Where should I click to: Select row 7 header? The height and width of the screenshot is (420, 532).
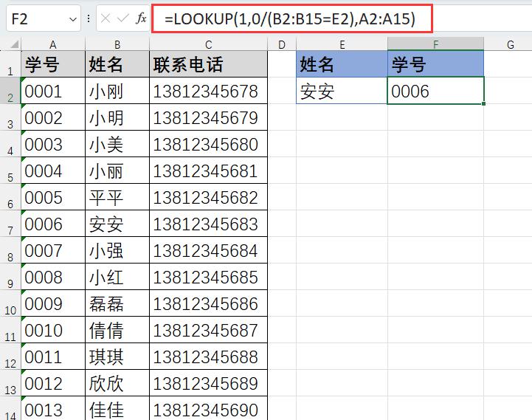coord(10,224)
